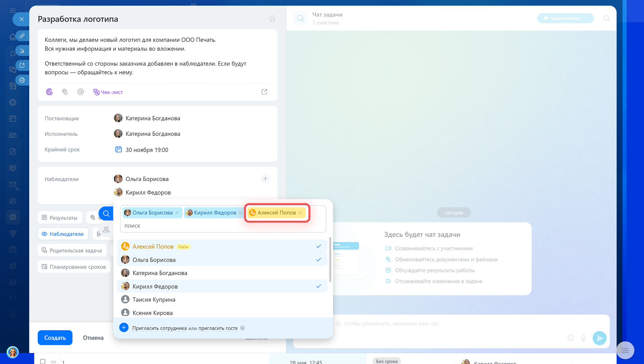The width and height of the screenshot is (644, 364).
Task: Expand the Видеозвонок dropdown arrow
Action: [x=587, y=18]
